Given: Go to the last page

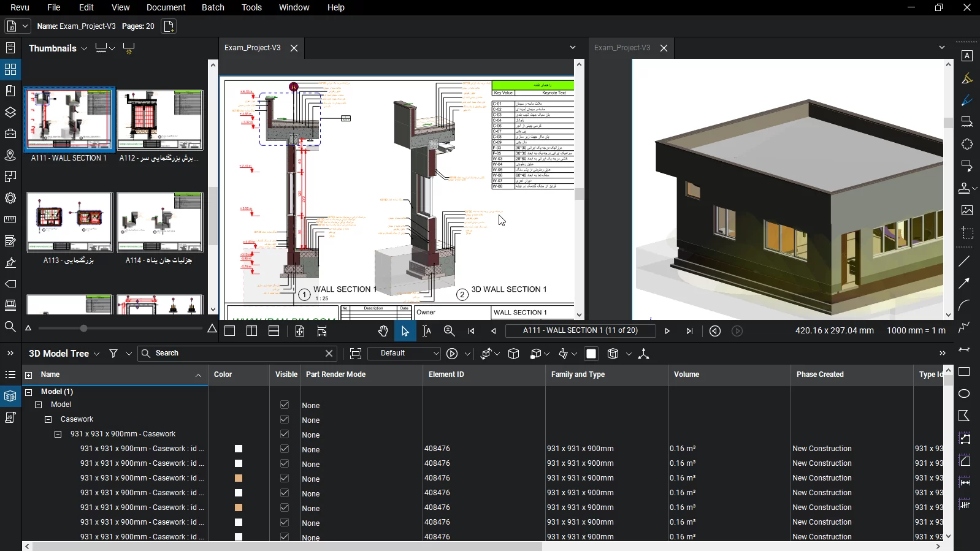Looking at the screenshot, I should (689, 331).
